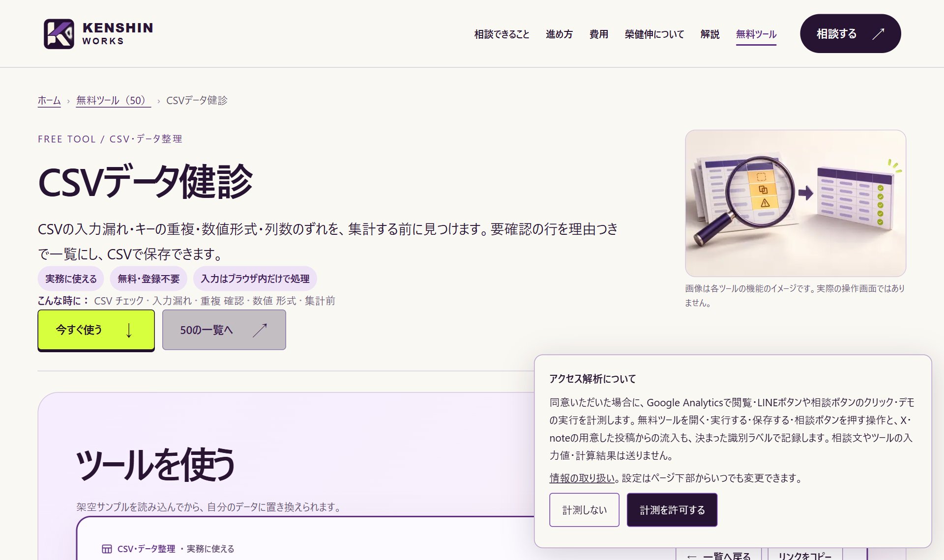This screenshot has width=944, height=560.
Task: Click the Kenshin Works logo icon
Action: coord(59,34)
